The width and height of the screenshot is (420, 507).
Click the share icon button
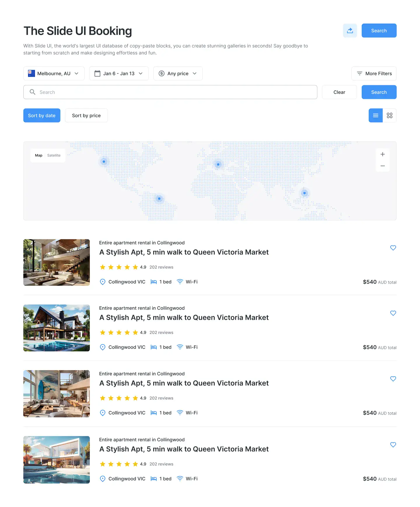[350, 31]
